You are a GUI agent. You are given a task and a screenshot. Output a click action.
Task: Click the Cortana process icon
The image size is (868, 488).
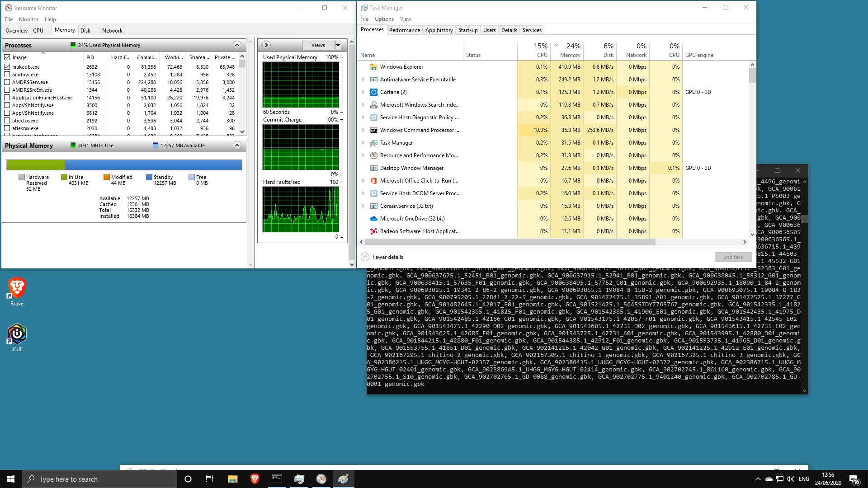(x=373, y=92)
